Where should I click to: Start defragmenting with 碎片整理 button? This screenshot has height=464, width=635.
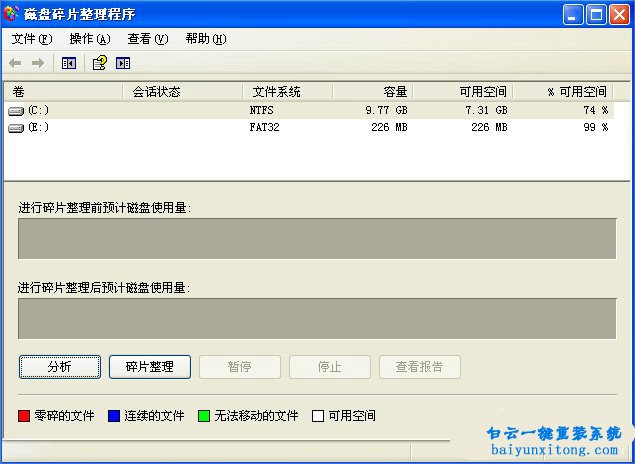(149, 367)
